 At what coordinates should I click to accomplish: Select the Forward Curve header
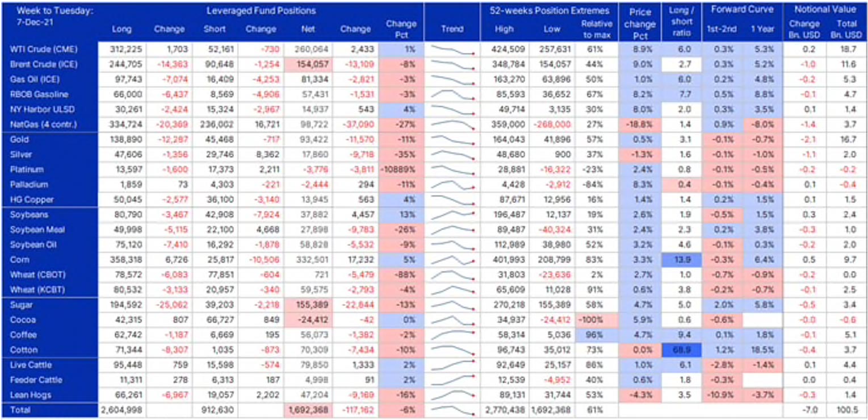(x=740, y=10)
